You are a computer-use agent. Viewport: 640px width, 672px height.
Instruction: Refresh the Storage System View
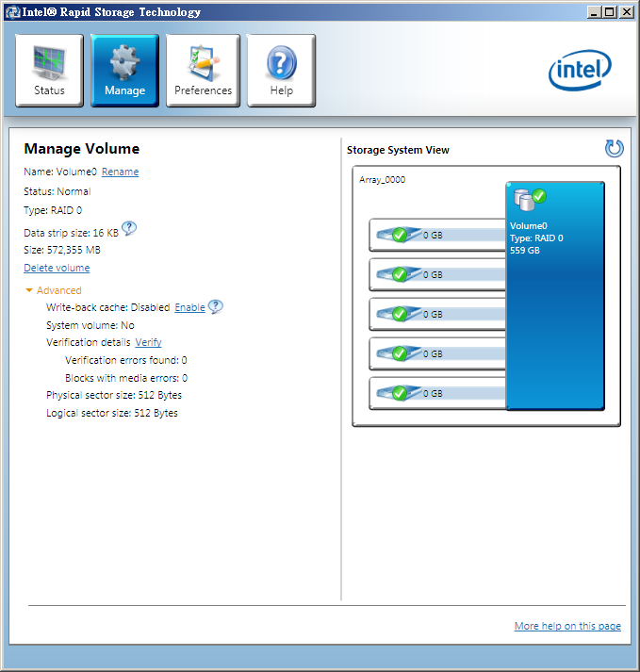[x=614, y=149]
